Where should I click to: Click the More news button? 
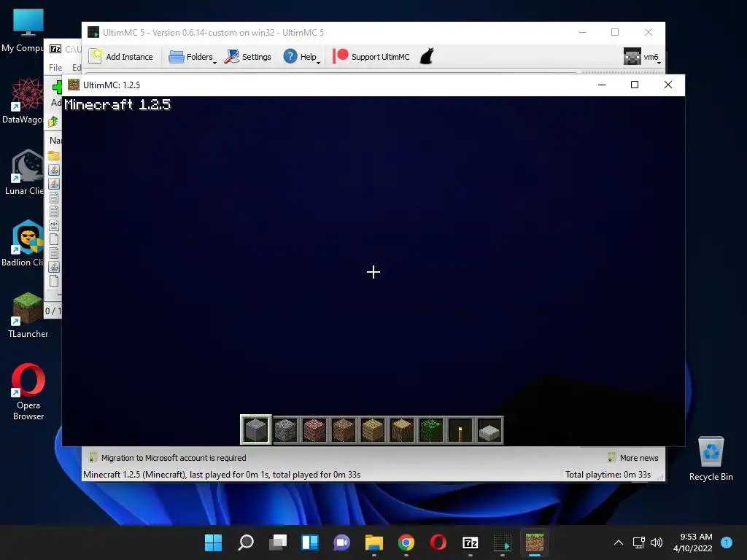(x=633, y=458)
